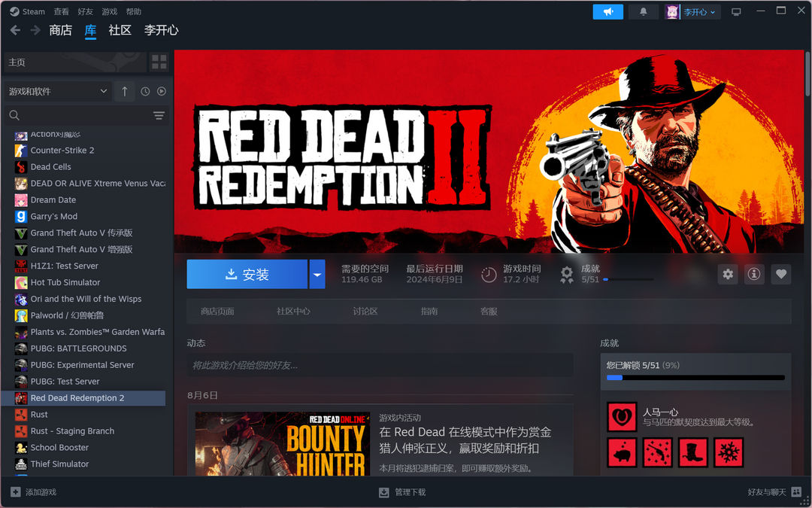Click the revolvers achievement icon
Viewport: 812px width, 508px height.
(x=658, y=452)
